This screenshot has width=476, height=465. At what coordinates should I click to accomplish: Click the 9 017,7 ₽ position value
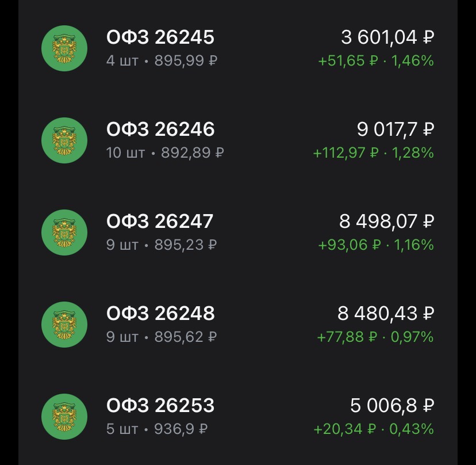[395, 129]
